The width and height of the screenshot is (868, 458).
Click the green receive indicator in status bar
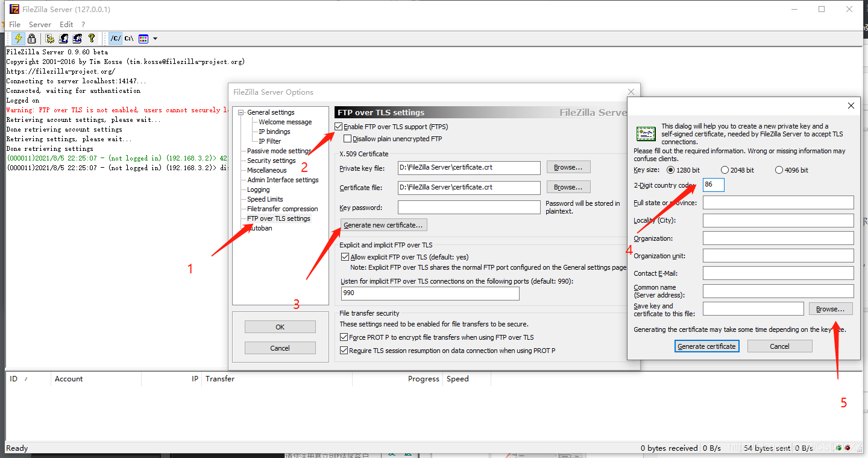coord(838,448)
